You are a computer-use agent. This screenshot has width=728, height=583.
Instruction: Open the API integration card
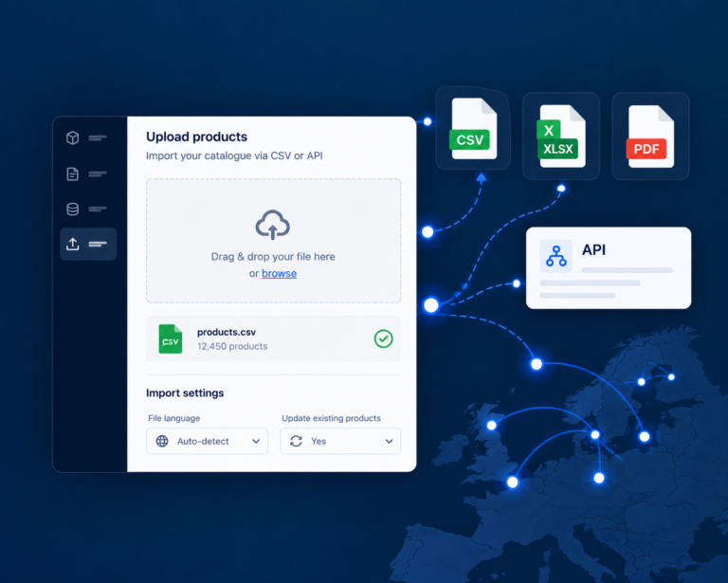609,268
